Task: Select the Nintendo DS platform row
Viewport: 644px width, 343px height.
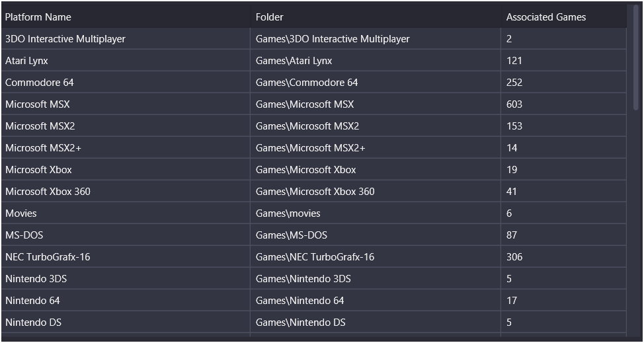Action: 314,322
